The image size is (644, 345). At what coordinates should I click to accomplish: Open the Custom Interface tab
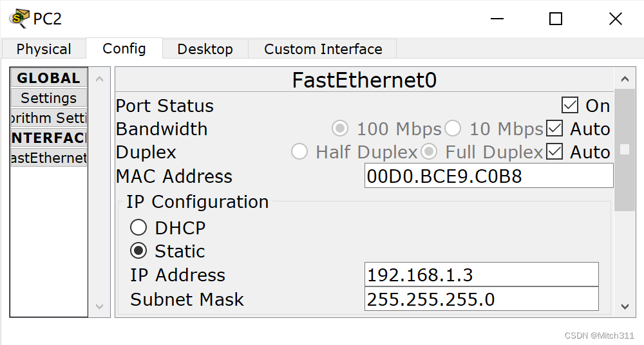[x=323, y=49]
